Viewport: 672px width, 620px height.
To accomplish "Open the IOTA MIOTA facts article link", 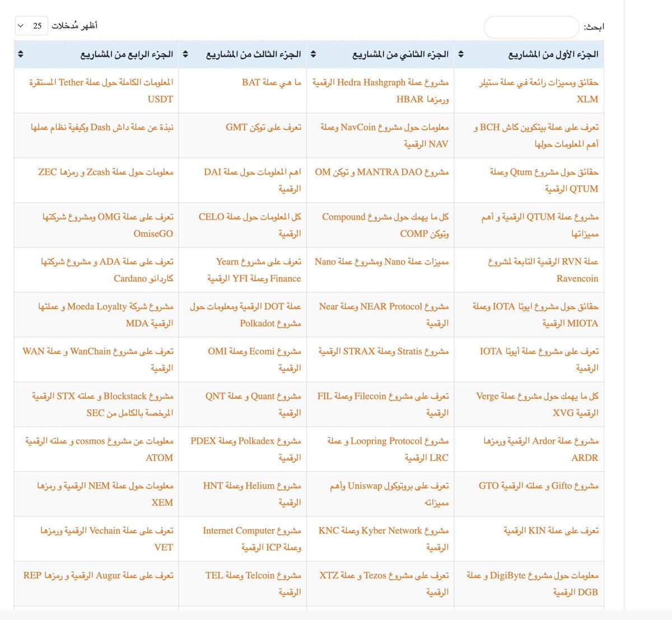I will click(x=535, y=315).
